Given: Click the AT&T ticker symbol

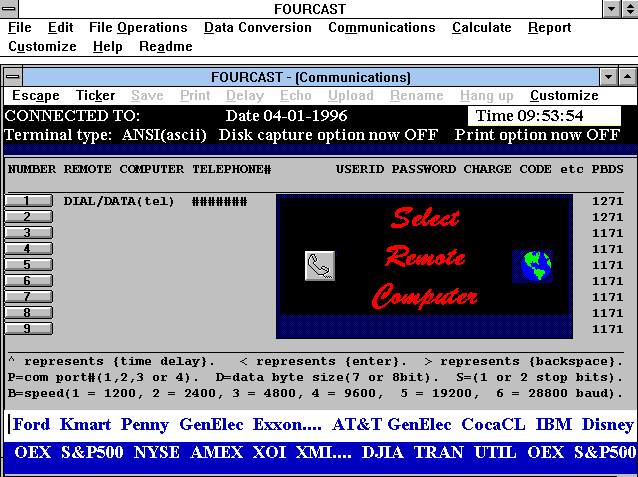Looking at the screenshot, I should [x=357, y=424].
